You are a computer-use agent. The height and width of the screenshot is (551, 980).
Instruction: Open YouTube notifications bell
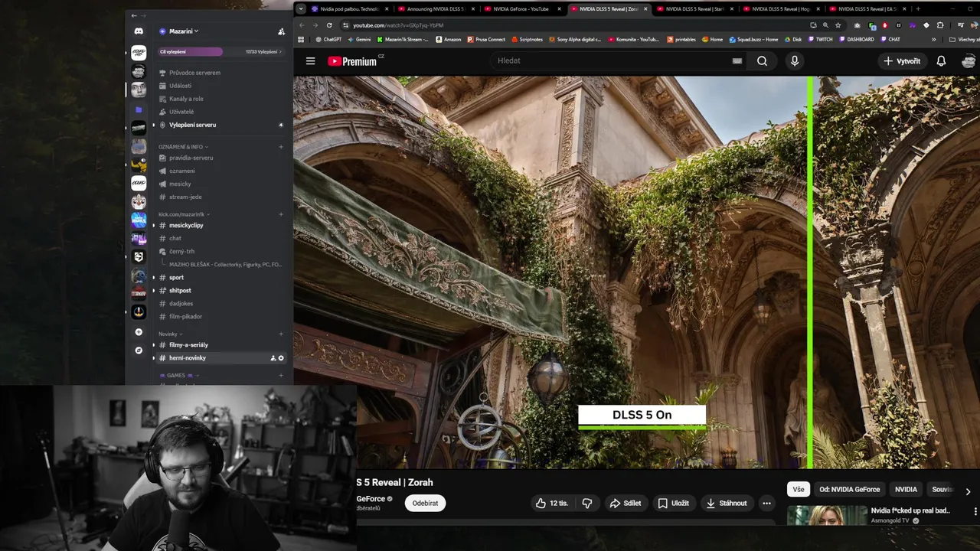point(941,61)
